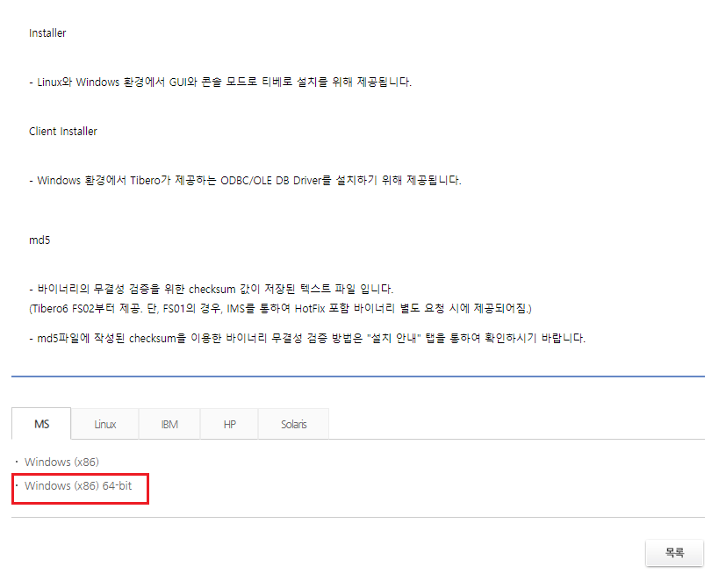Image resolution: width=726 pixels, height=588 pixels.
Task: Open the Windows (x86) 64-bit link
Action: coord(78,485)
